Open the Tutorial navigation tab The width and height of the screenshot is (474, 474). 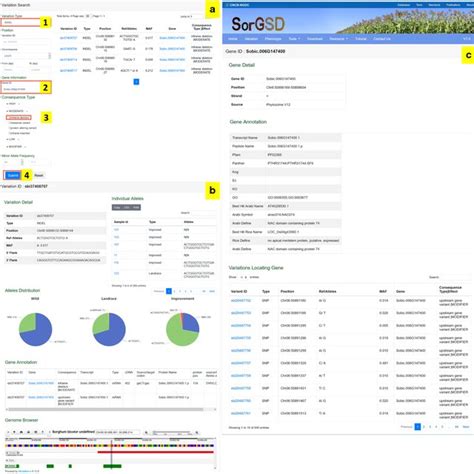click(361, 39)
